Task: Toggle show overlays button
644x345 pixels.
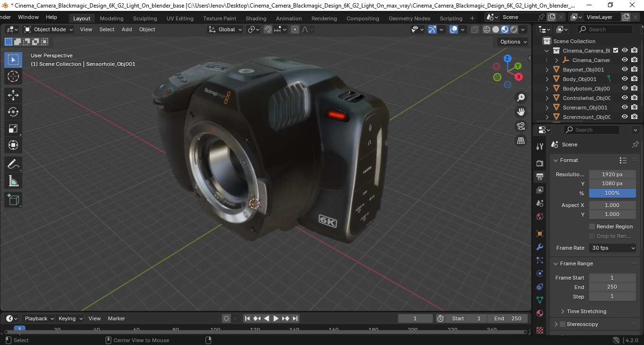Action: 454,29
